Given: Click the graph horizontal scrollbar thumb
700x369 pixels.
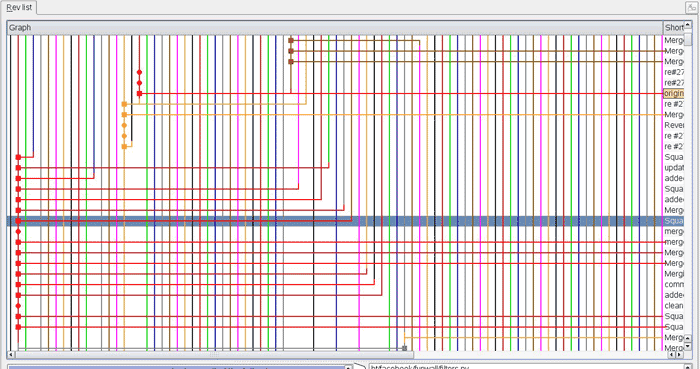Looking at the screenshot, I should click(x=215, y=355).
